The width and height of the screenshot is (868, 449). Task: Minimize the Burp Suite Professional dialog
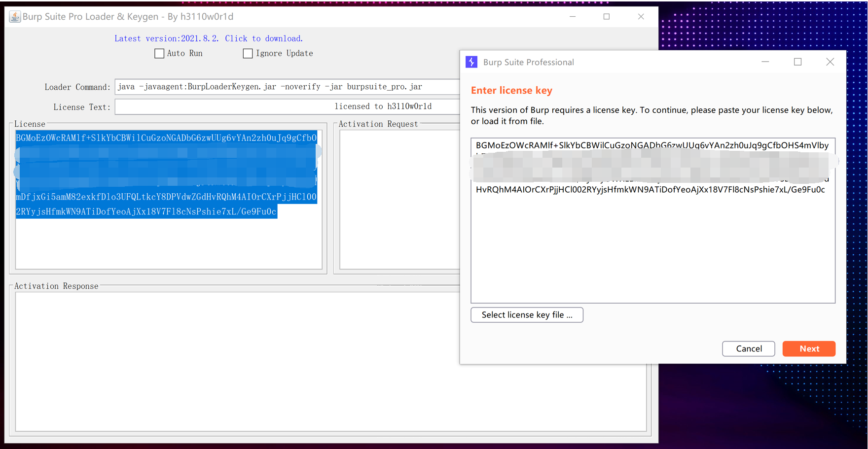click(765, 62)
